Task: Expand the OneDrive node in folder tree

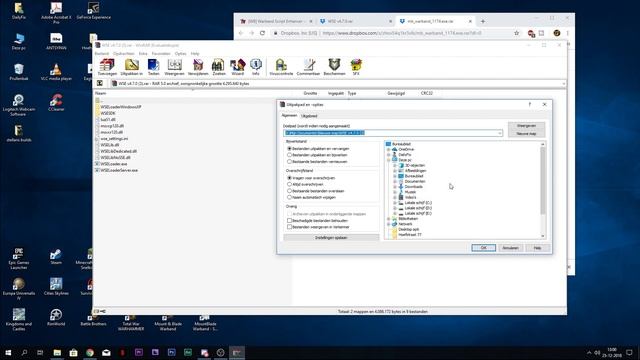Action: (389, 149)
